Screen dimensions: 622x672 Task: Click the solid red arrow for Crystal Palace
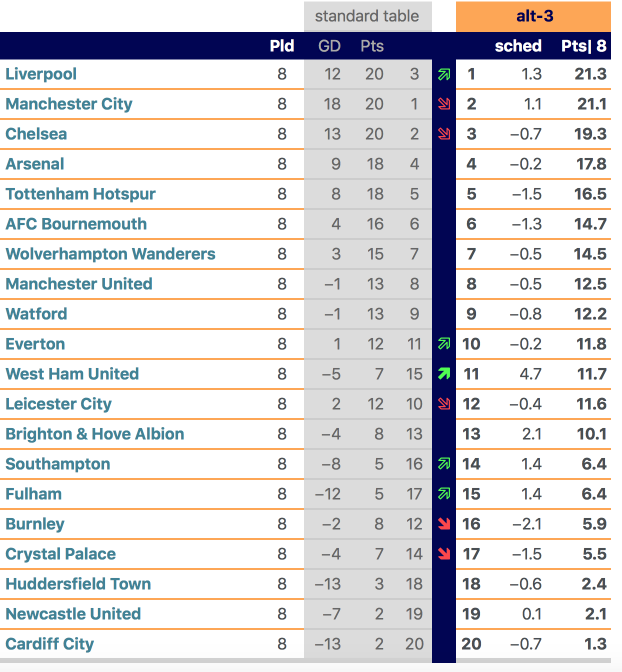[444, 553]
